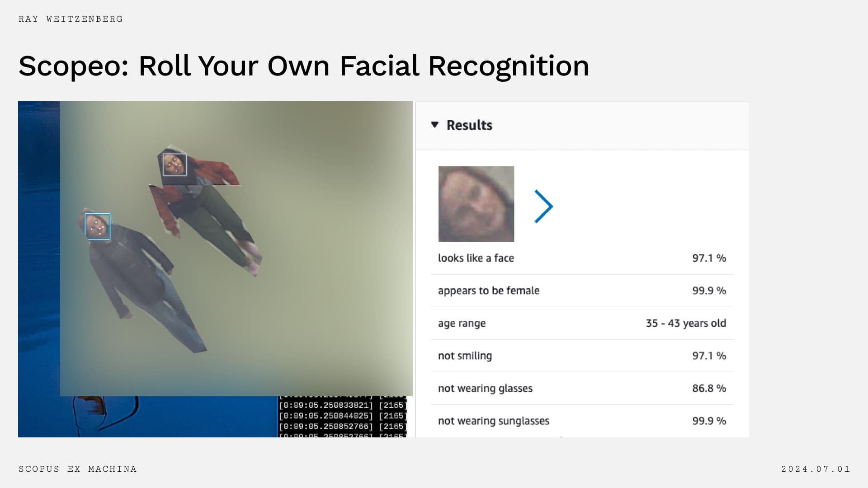This screenshot has height=488, width=868.
Task: Click the '35 - 43 years old' value
Action: coord(685,324)
